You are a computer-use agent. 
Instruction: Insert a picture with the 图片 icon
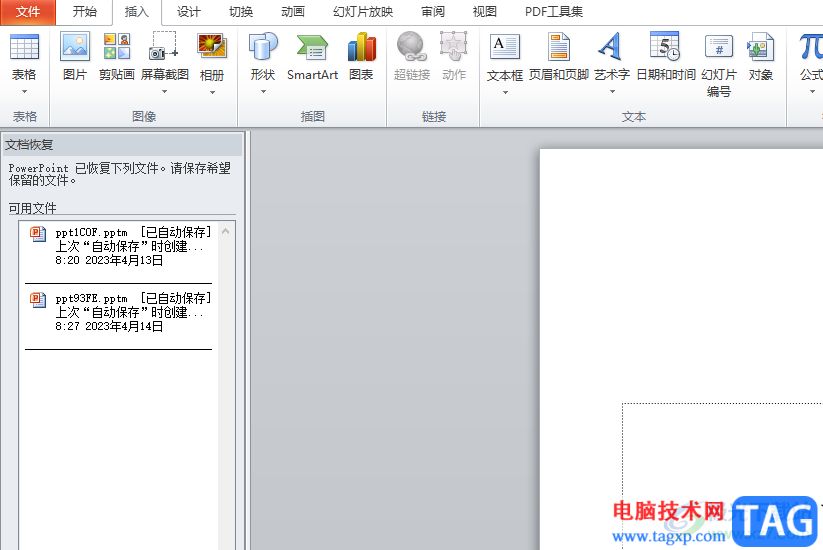(75, 46)
